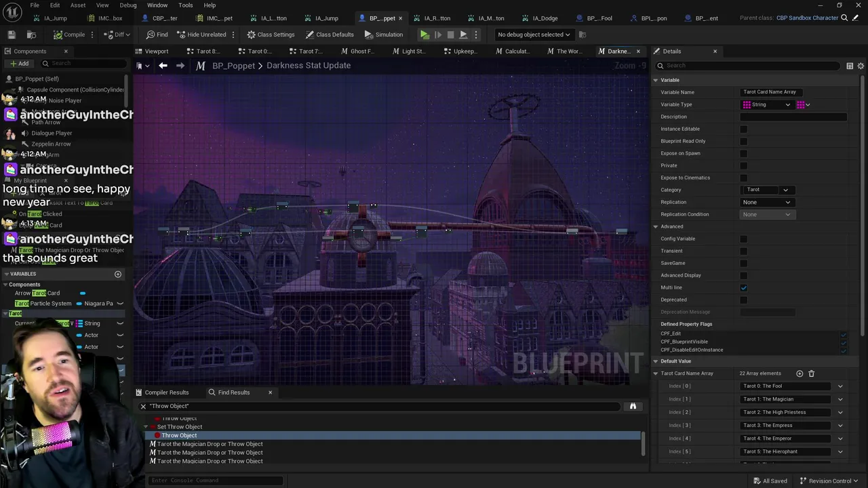The height and width of the screenshot is (488, 868).
Task: Open play options three-dot menu
Action: click(476, 35)
